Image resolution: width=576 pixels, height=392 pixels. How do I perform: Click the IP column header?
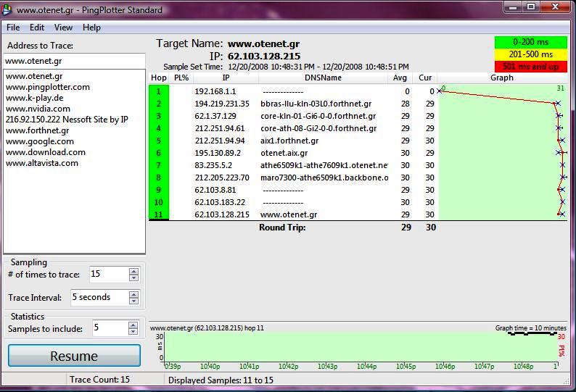point(226,78)
